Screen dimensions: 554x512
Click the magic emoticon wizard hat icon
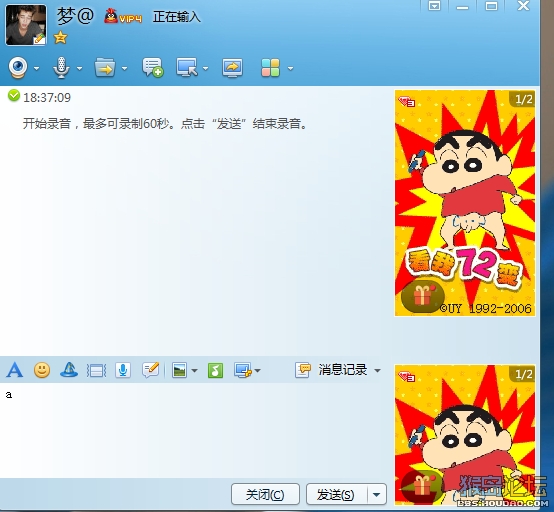click(69, 370)
